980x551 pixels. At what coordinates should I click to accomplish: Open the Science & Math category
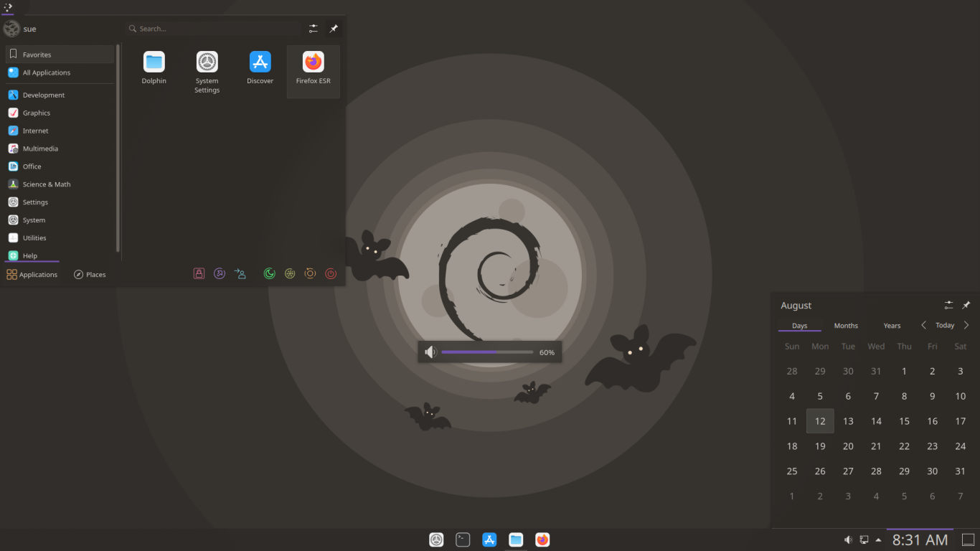click(x=60, y=184)
